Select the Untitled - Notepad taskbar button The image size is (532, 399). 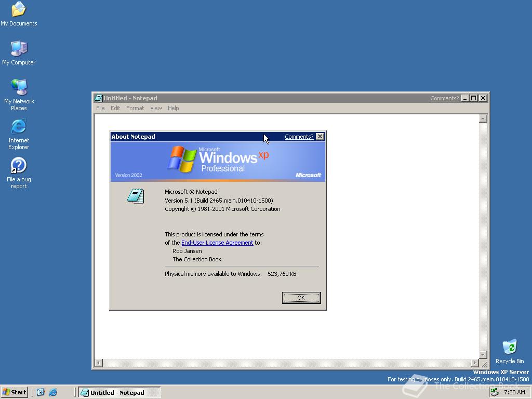tap(119, 392)
